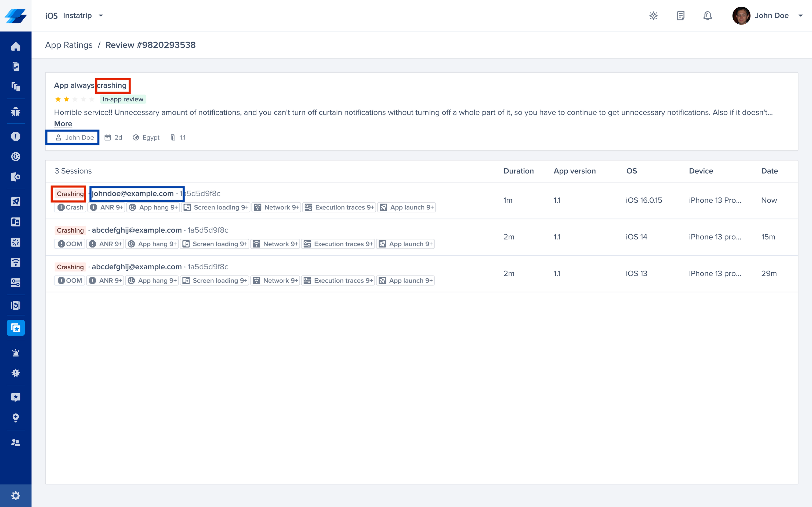Open the bug reports sidebar icon
Screen dimensions: 812x507
tap(15, 112)
